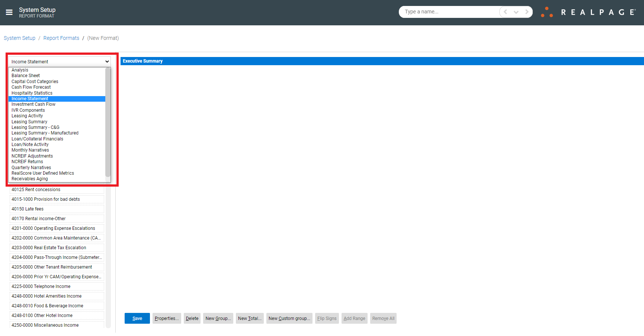Pick Investment Cash Flow option
Screen dimensions: 644x336
[x=57, y=104]
